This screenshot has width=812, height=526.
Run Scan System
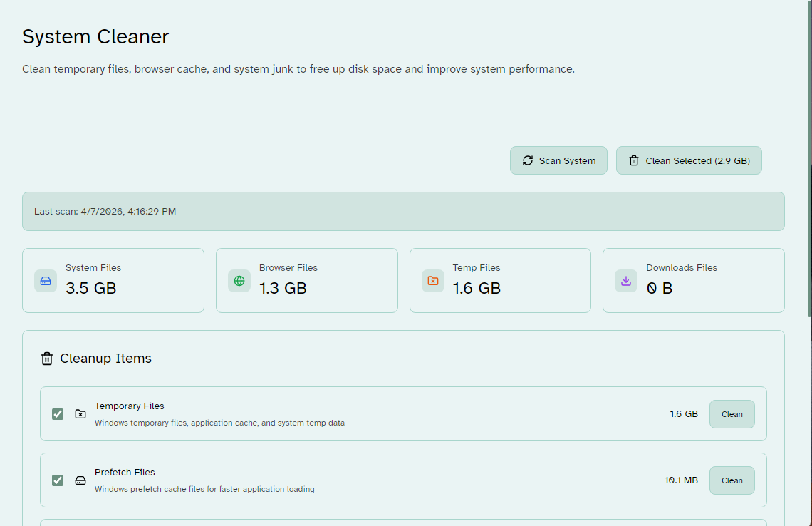click(558, 160)
